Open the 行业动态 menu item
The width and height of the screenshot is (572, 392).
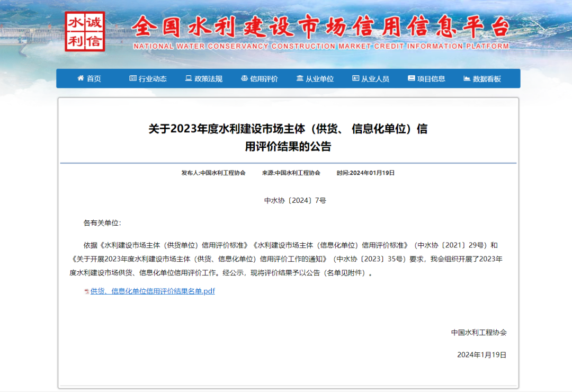pos(148,78)
